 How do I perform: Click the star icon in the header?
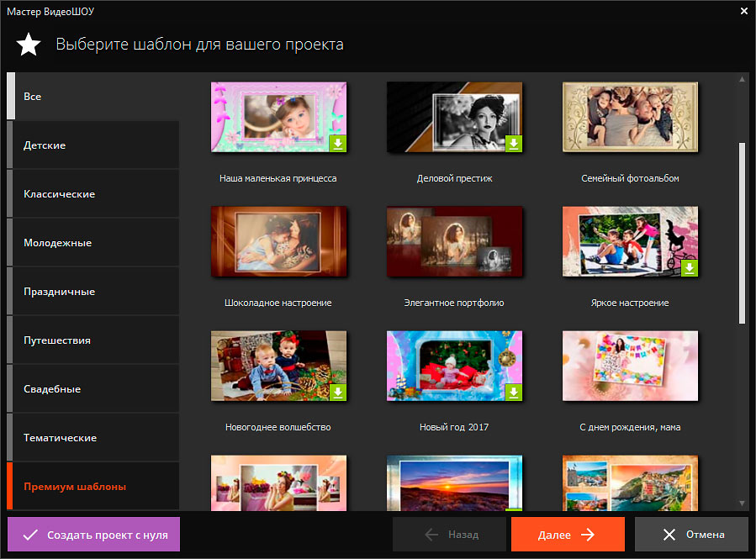[29, 45]
